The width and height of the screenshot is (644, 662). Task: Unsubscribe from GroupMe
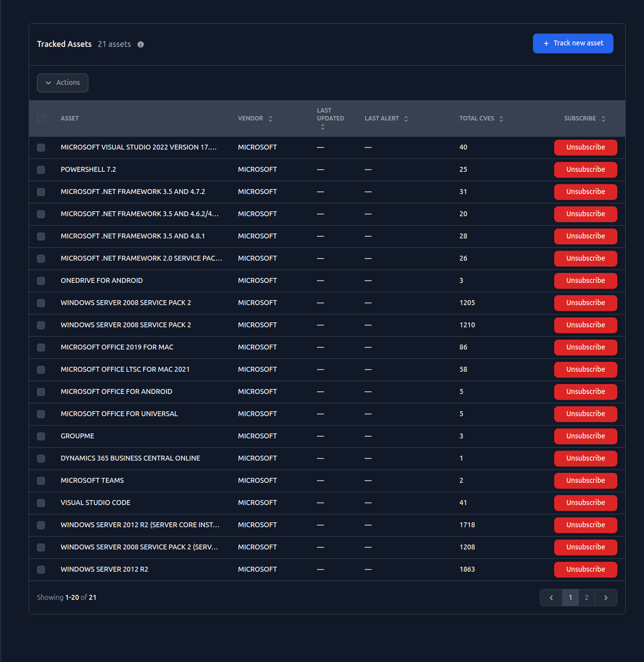click(x=585, y=436)
